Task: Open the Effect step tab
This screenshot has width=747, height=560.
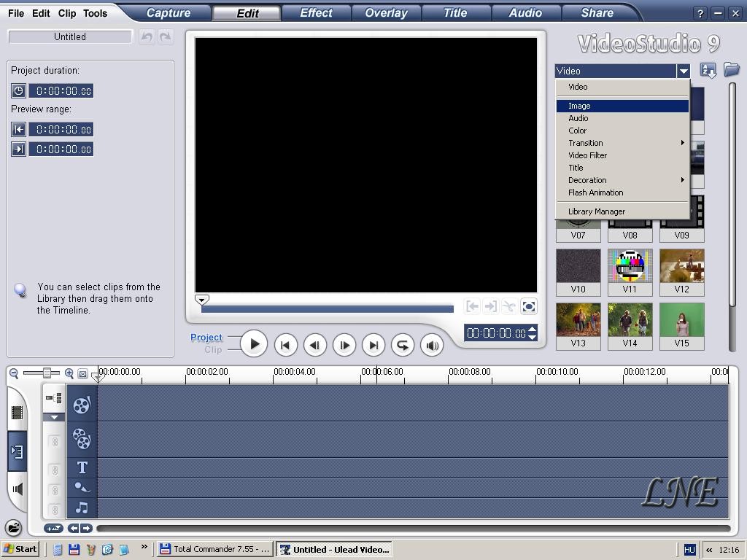Action: point(316,13)
